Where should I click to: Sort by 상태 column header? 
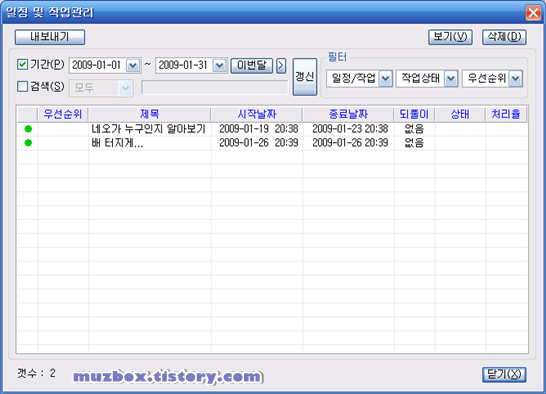(x=460, y=114)
